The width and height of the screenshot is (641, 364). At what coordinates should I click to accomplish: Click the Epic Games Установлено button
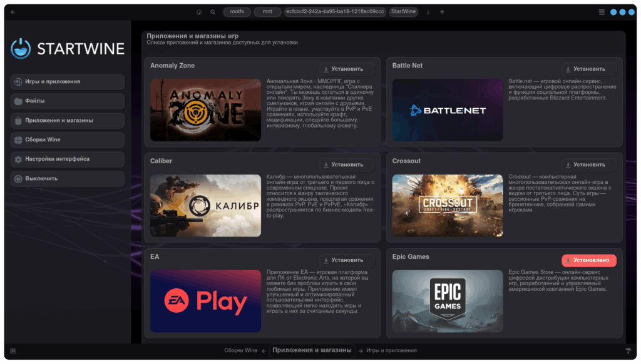click(x=589, y=260)
